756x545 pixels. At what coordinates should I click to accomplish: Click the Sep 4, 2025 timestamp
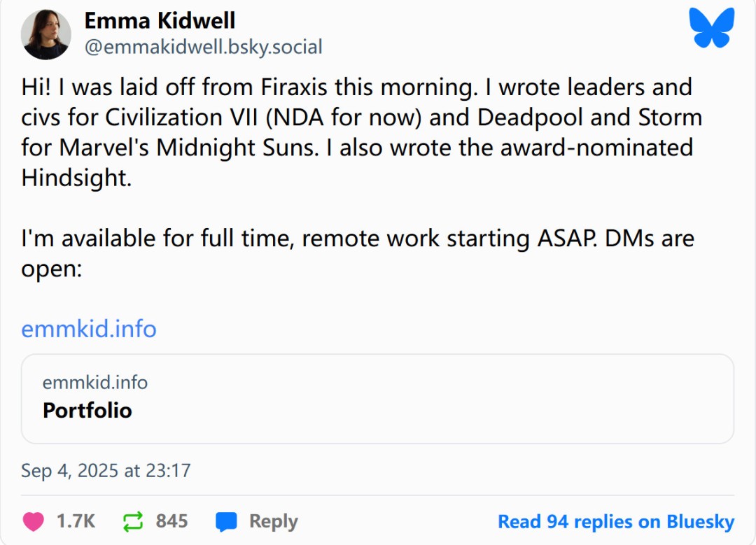(x=106, y=470)
